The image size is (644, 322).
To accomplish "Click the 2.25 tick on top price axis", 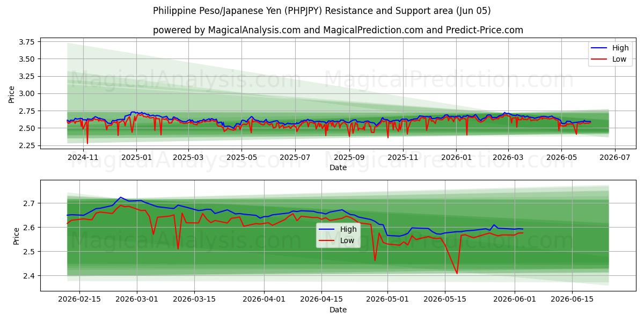I will 26,145.
